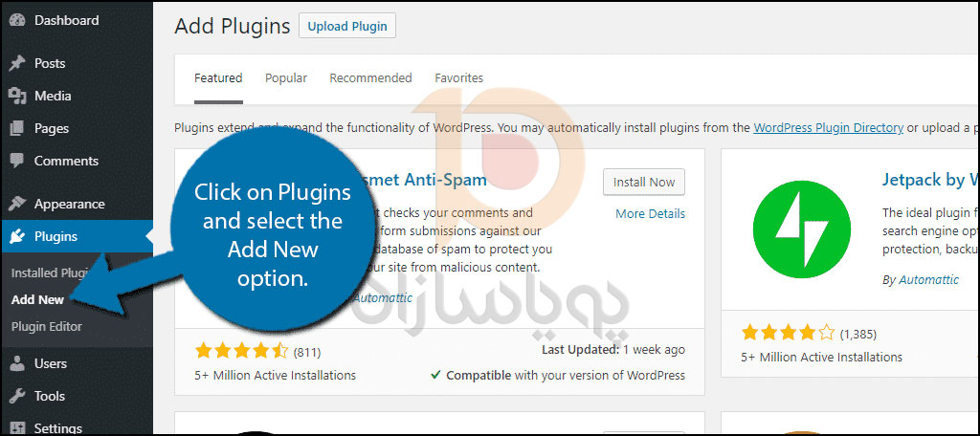Open Plugin Editor submenu item

coord(46,326)
